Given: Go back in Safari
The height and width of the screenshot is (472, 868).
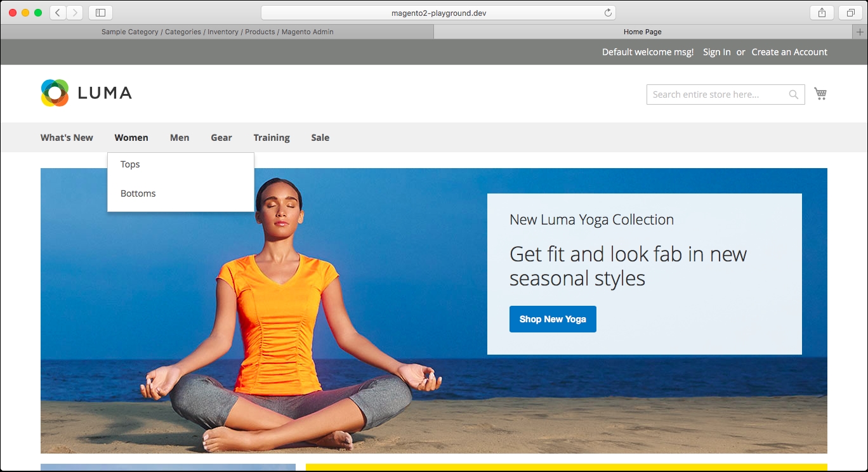Looking at the screenshot, I should pyautogui.click(x=58, y=13).
